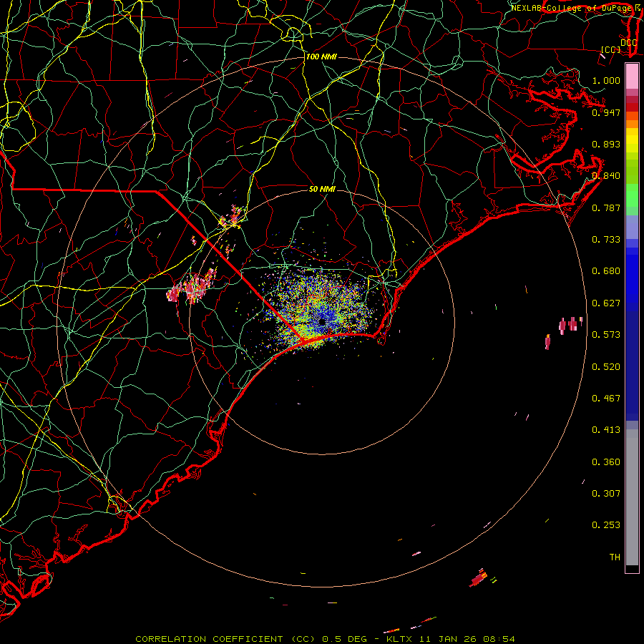Screen dimensions: 644x644
Task: Click the "08:54" timestamp in the caption
Action: (499, 639)
